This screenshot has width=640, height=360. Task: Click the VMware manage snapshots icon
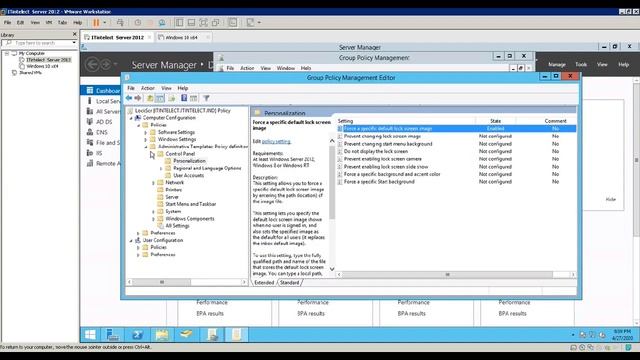162,22
